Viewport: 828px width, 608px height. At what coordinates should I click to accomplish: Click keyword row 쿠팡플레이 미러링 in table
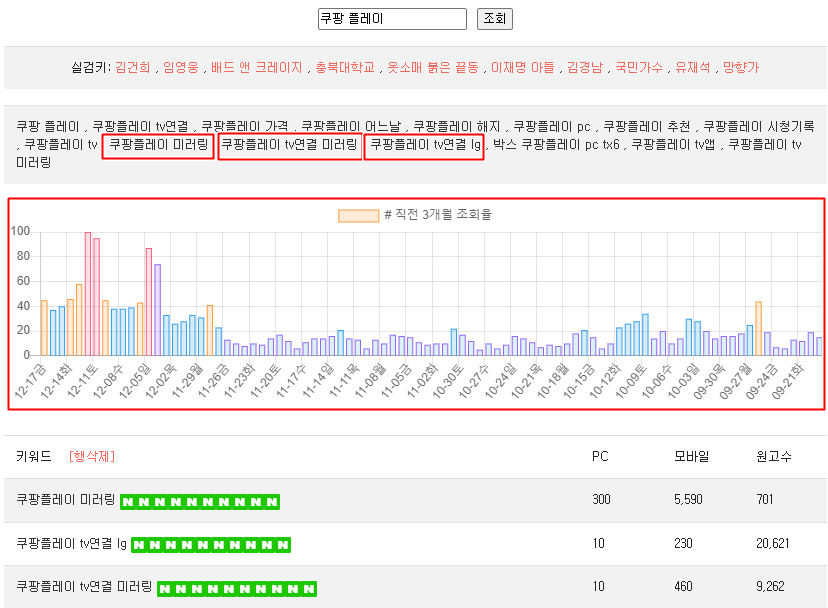click(x=65, y=500)
